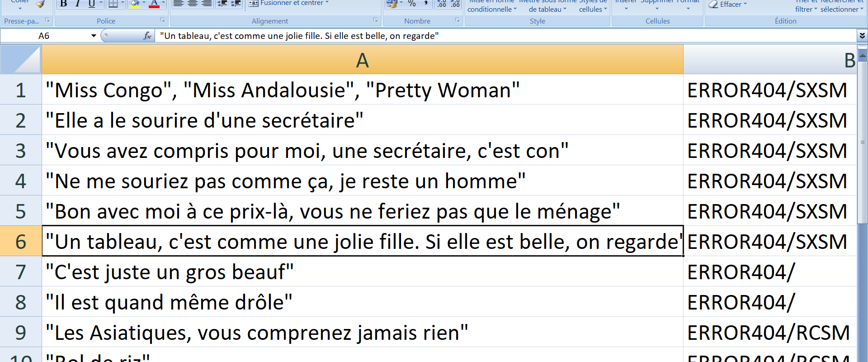Screen dimensions: 868x362
Task: Toggle bold formatting in the Police group
Action: pyautogui.click(x=64, y=4)
